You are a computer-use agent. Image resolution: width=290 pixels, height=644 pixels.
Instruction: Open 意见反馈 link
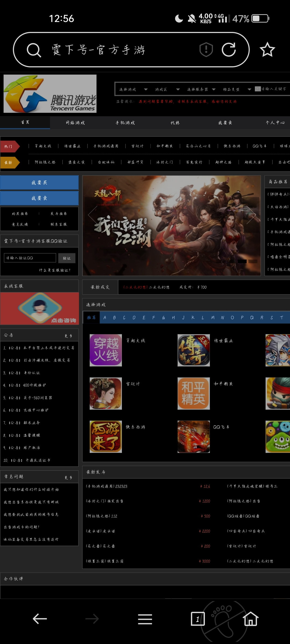pos(20,224)
